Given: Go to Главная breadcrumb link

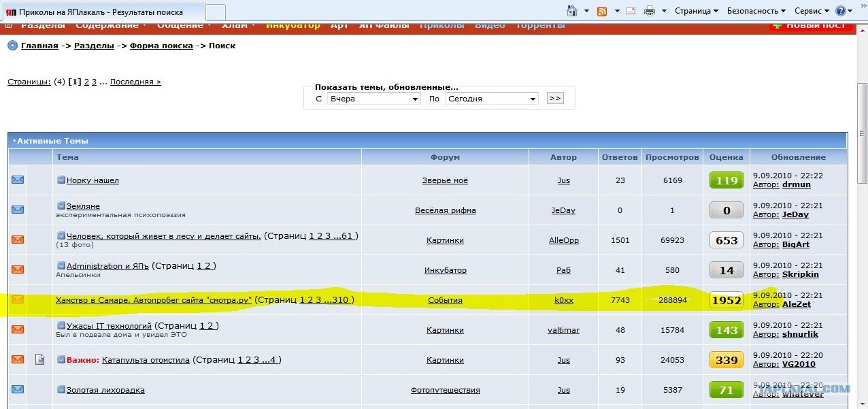Looking at the screenshot, I should (39, 46).
